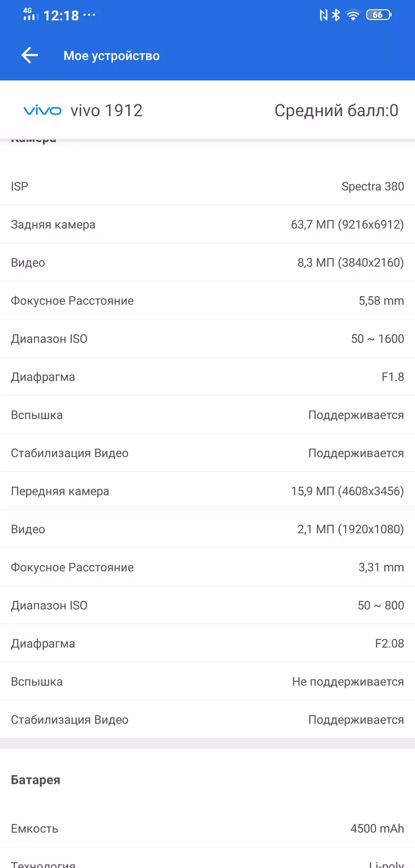Image resolution: width=415 pixels, height=868 pixels.
Task: Tap the Диапазон ISO 50 ~ 1600 row
Action: [x=207, y=339]
